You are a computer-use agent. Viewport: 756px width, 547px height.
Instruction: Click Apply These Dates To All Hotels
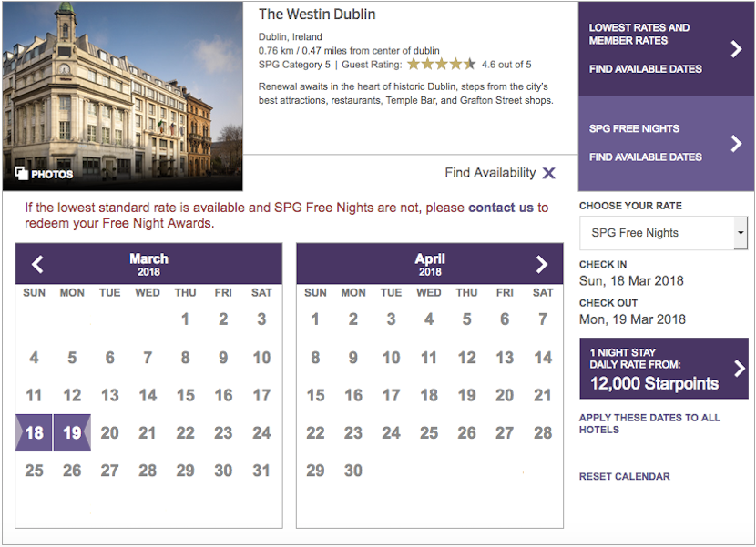pos(649,423)
